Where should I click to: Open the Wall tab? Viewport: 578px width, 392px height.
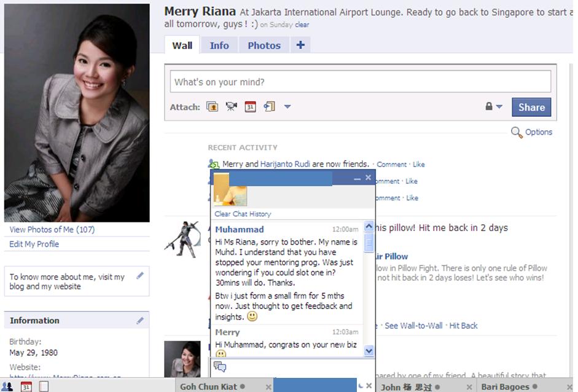(182, 45)
